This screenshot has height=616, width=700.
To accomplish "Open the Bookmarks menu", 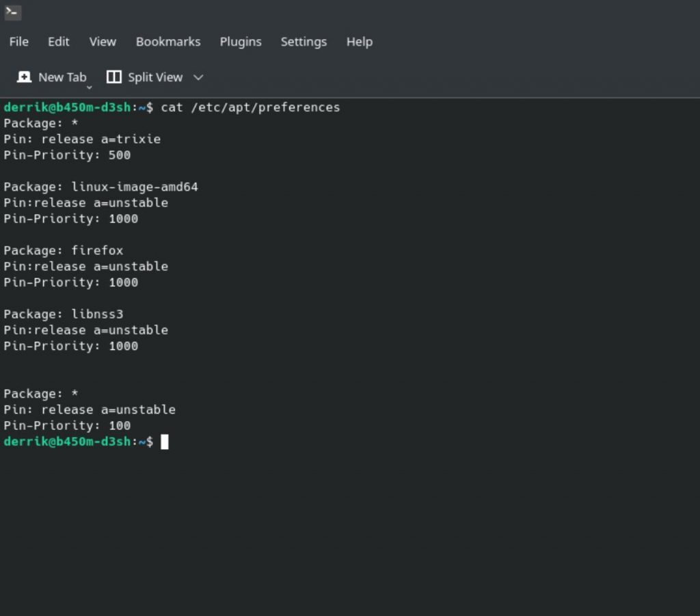I will point(167,42).
